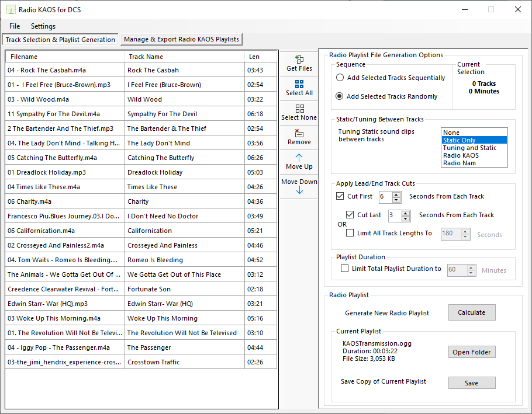Viewport: 532px width, 414px height.
Task: Click the Radio KAOS app icon in title bar
Action: (11, 9)
